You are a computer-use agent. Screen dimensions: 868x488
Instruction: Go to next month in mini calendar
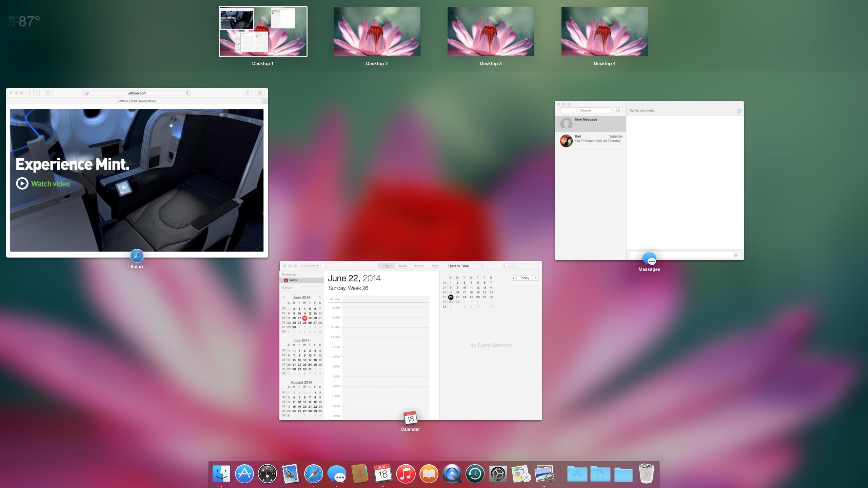point(319,297)
